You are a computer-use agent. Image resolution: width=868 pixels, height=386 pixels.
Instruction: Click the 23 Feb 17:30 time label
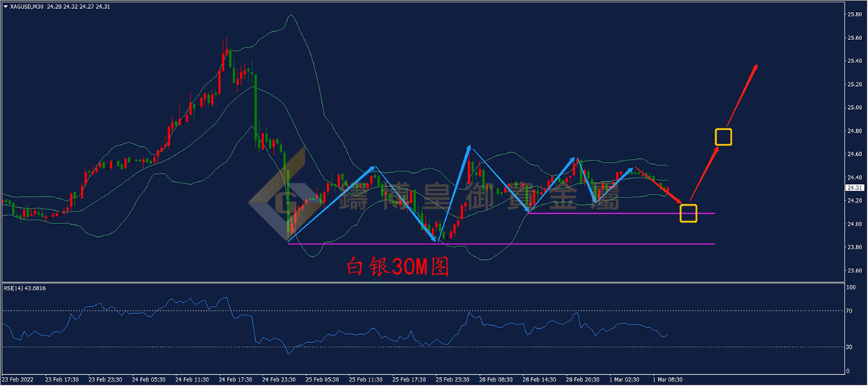pos(62,380)
